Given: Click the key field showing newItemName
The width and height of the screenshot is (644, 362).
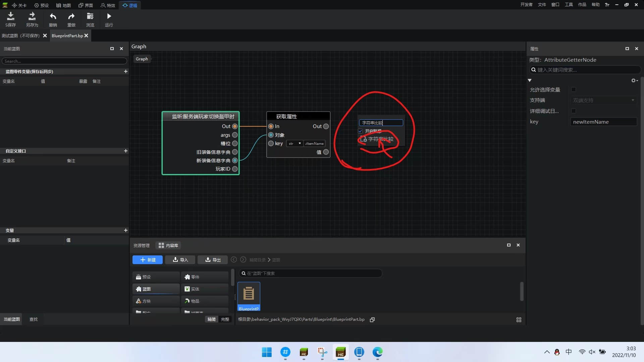Looking at the screenshot, I should [x=603, y=122].
